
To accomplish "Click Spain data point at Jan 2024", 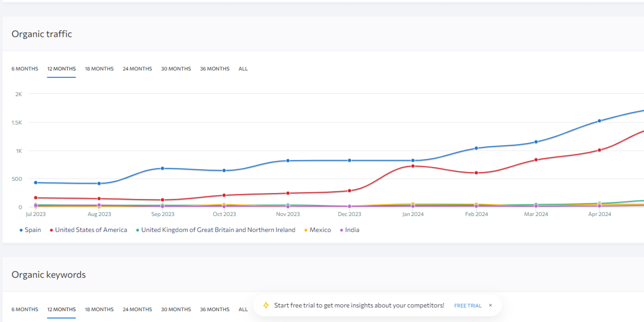I will pos(413,161).
